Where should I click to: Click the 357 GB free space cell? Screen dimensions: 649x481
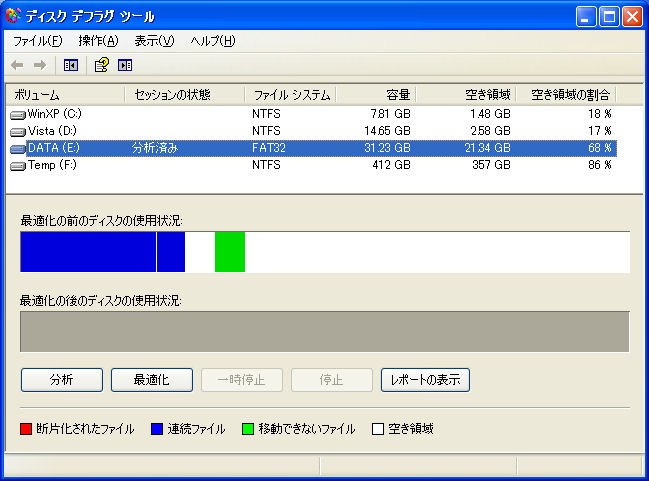491,165
